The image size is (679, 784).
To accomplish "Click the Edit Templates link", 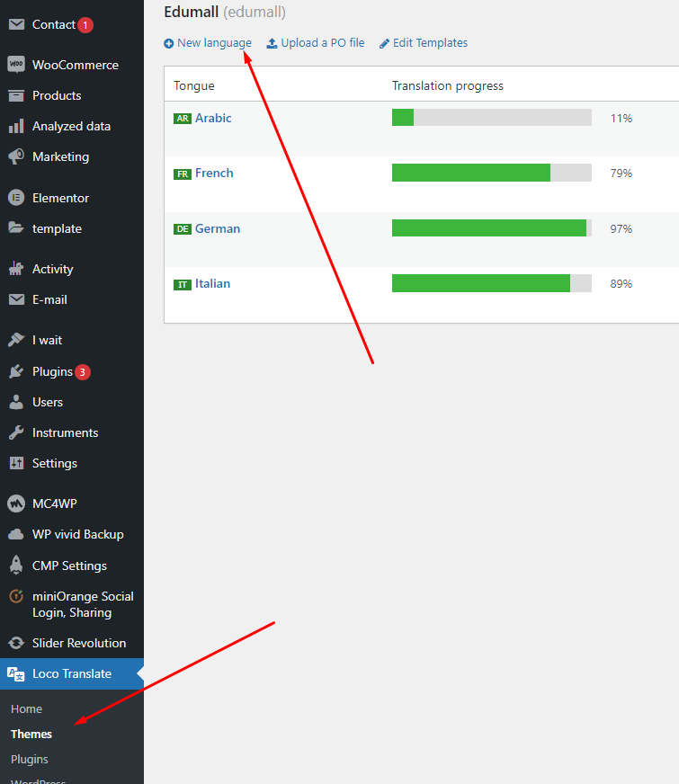I will (x=430, y=43).
